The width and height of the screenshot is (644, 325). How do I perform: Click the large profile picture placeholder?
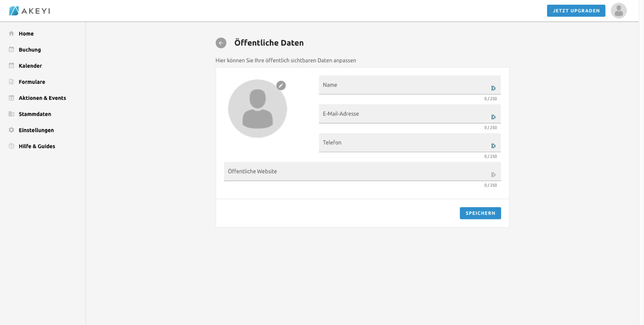[x=257, y=109]
